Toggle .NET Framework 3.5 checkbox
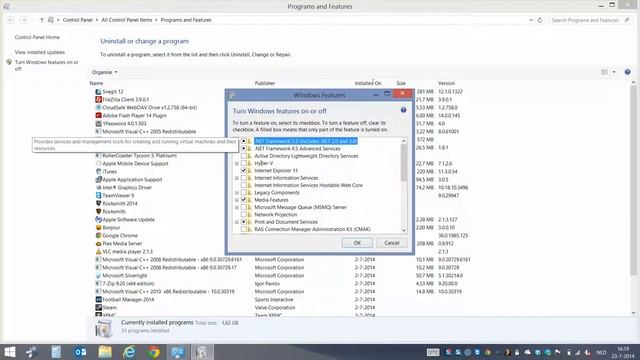Image resolution: width=640 pixels, height=360 pixels. 244,141
